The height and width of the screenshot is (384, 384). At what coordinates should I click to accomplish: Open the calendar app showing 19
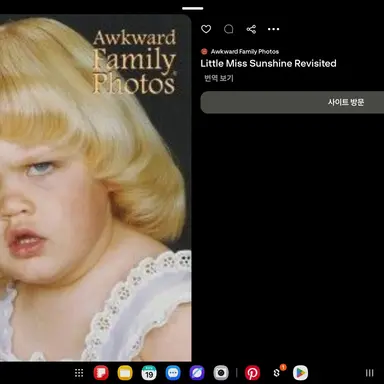149,373
